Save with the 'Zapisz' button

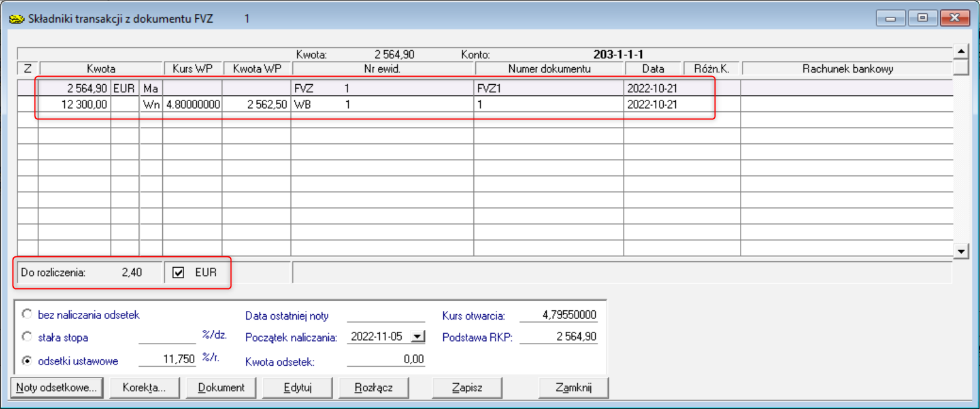[466, 388]
